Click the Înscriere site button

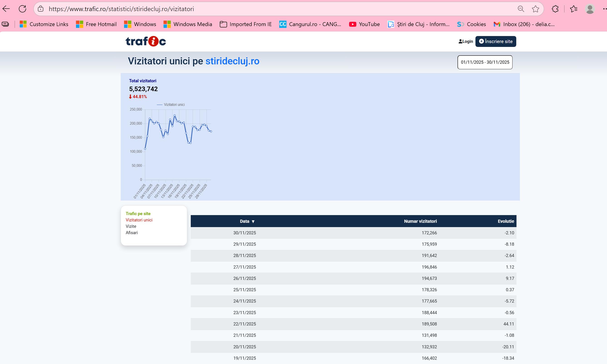click(x=496, y=41)
